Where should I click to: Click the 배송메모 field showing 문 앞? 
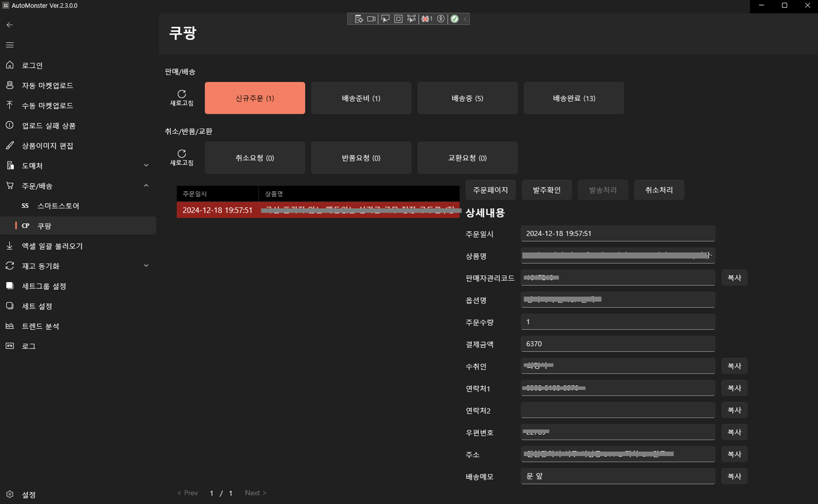click(618, 476)
